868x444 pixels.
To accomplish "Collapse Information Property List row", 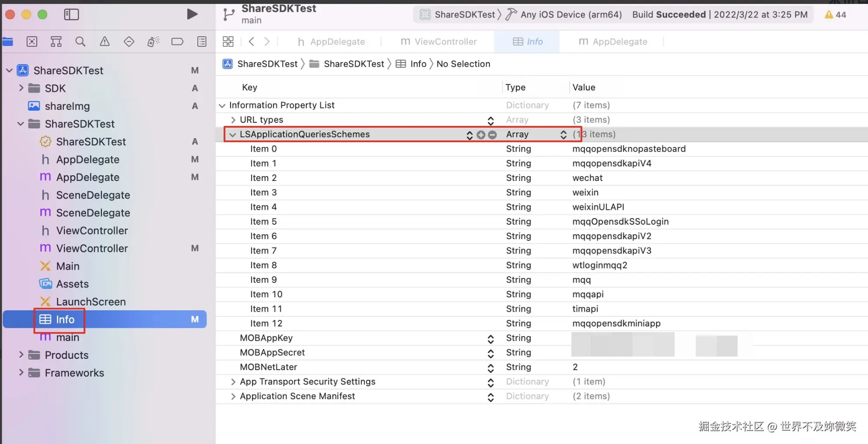I will pos(222,105).
